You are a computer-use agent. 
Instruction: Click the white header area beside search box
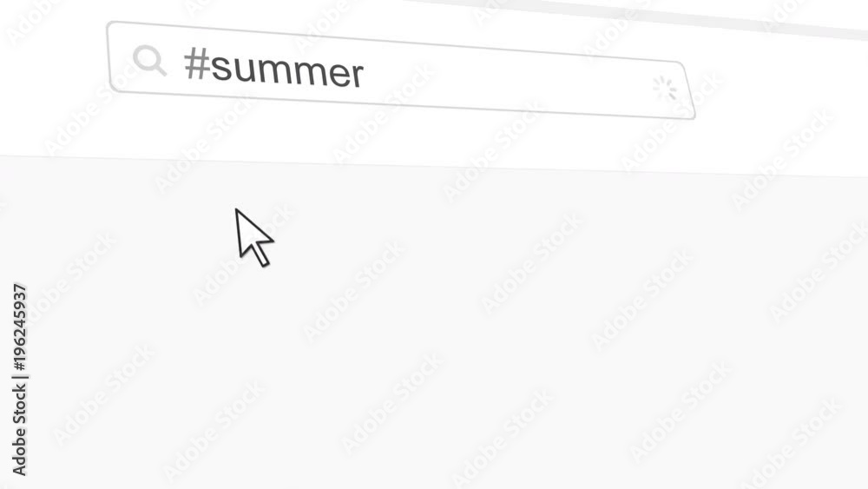[x=775, y=100]
